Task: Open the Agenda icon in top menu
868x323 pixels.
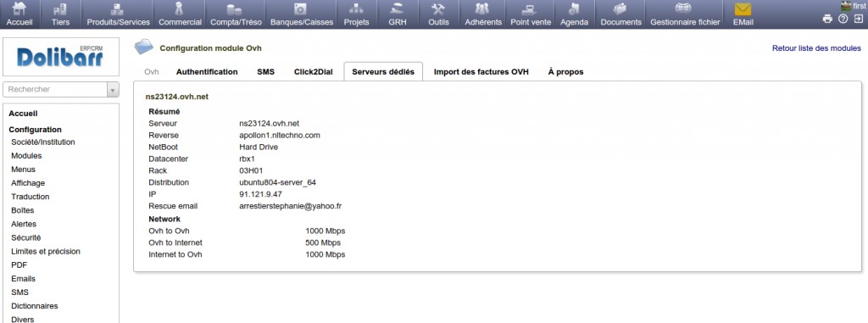Action: click(574, 9)
